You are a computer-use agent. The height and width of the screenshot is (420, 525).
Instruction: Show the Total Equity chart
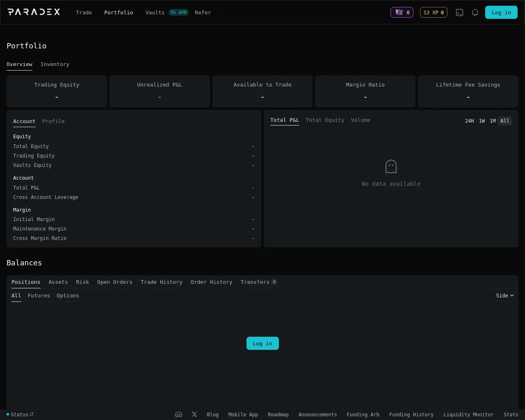tap(325, 120)
